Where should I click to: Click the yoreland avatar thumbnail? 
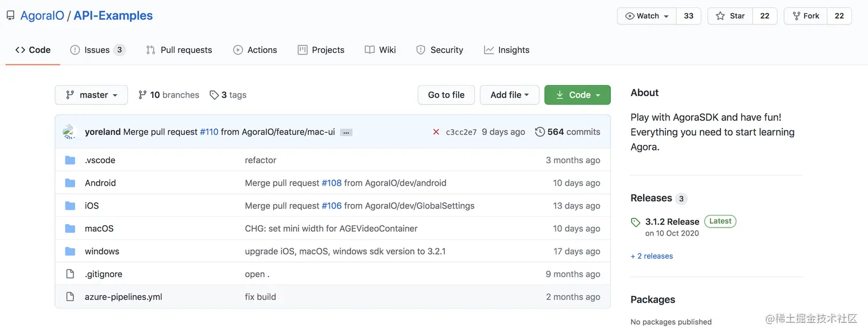click(69, 132)
